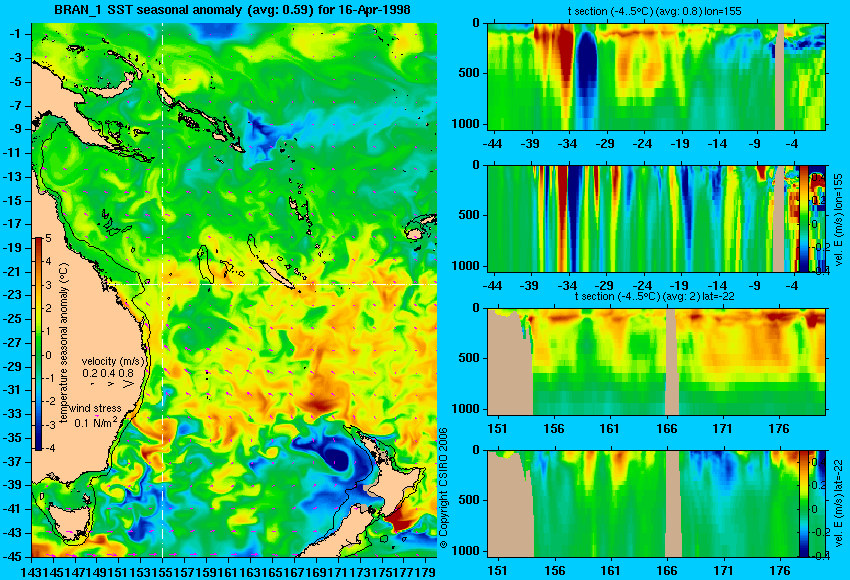The width and height of the screenshot is (850, 580).
Task: Click the '-4' label at temperature color bar bottom
Action: coord(48,448)
